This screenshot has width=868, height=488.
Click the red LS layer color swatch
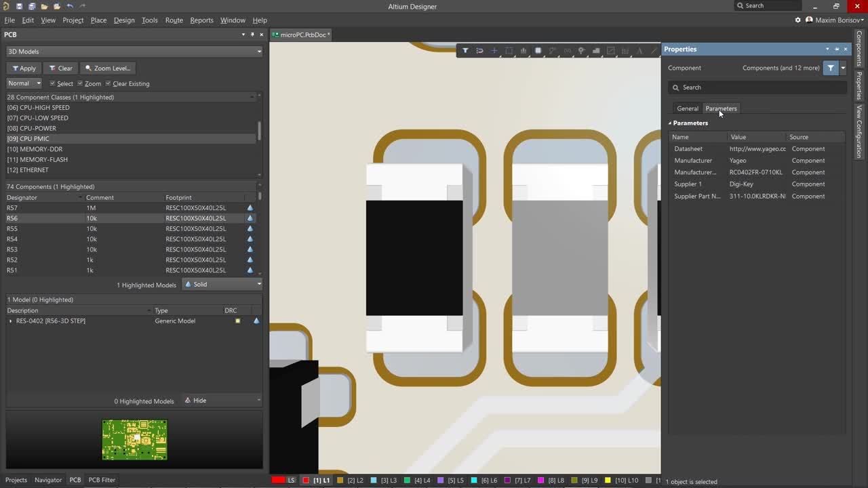coord(278,480)
